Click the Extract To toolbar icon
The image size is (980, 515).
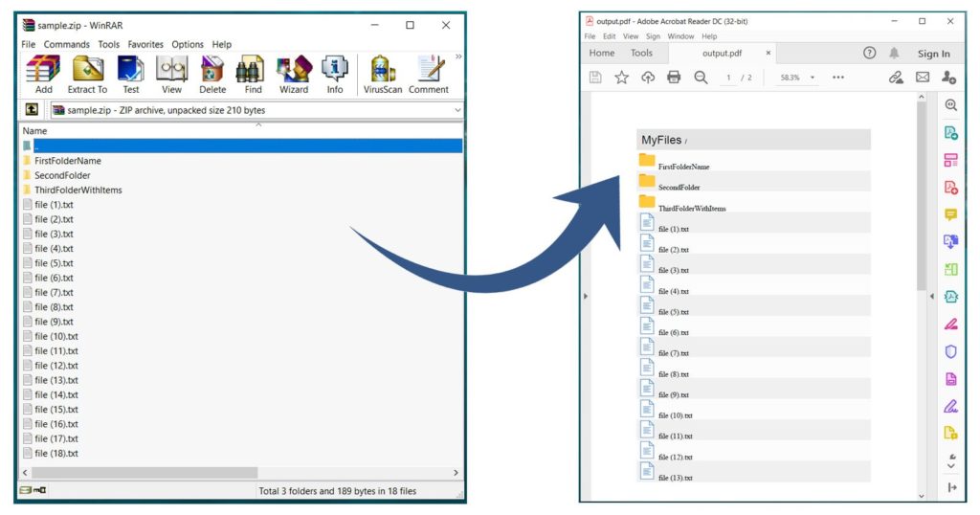[x=87, y=74]
